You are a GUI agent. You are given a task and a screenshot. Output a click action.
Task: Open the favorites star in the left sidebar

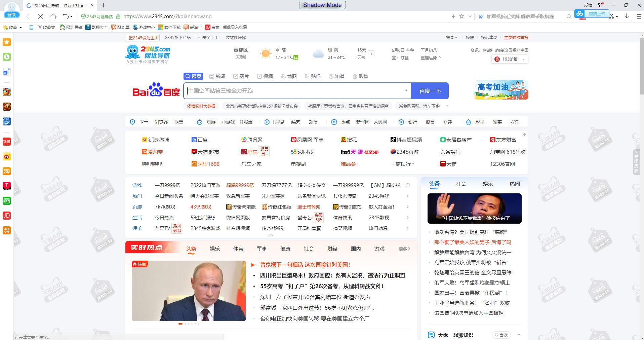(x=7, y=42)
